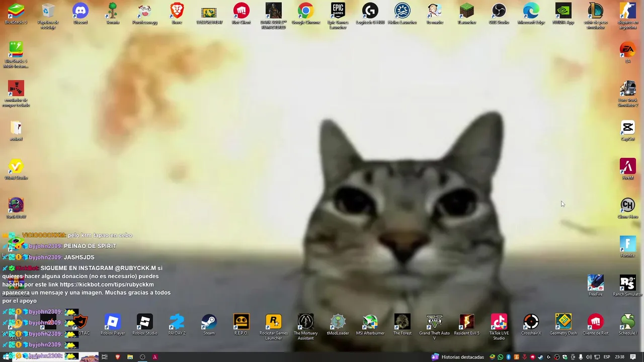Open Steam icon in system tray
The width and height of the screenshot is (644, 362).
pos(540,357)
